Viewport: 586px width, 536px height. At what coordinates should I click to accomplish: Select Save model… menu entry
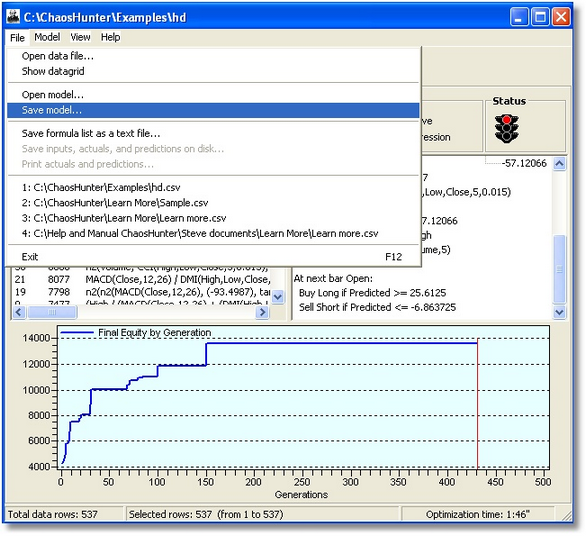pyautogui.click(x=213, y=110)
